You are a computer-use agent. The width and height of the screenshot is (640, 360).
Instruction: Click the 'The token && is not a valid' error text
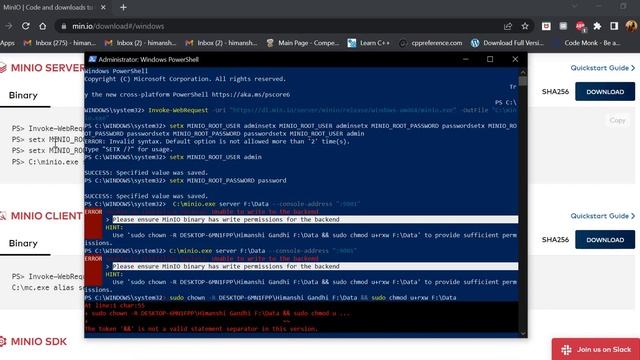pyautogui.click(x=201, y=329)
